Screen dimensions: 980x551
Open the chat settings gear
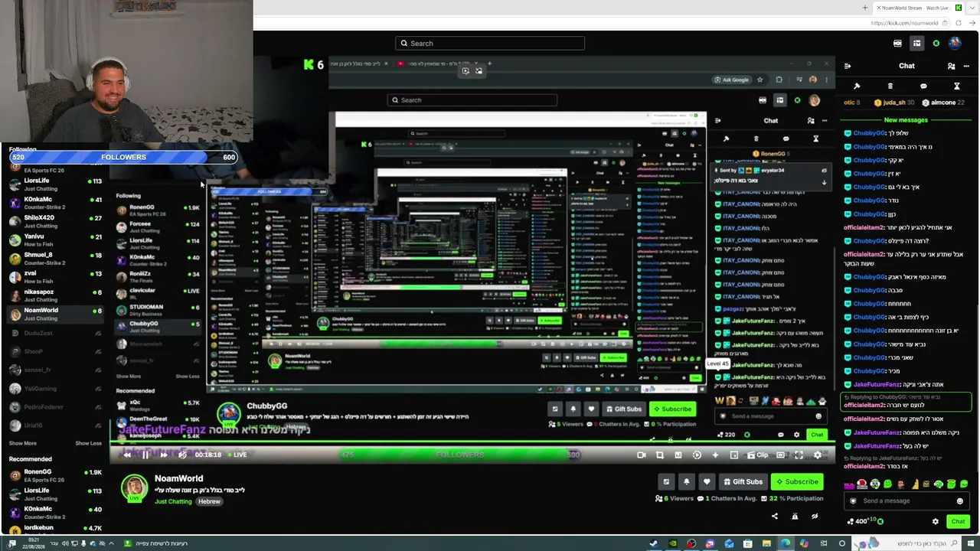pyautogui.click(x=935, y=521)
